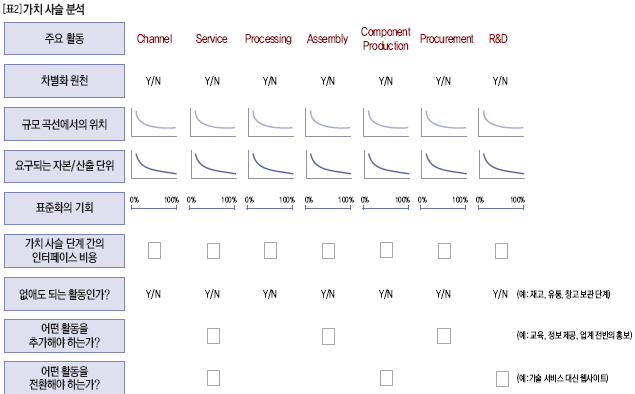Click the 0%-100% standardization scale under Processing
The height and width of the screenshot is (394, 635).
click(270, 204)
